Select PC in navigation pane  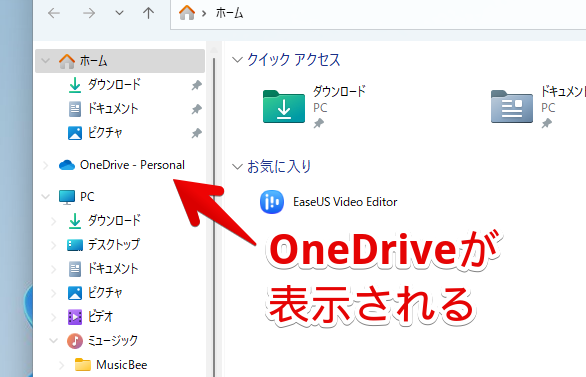coord(87,197)
